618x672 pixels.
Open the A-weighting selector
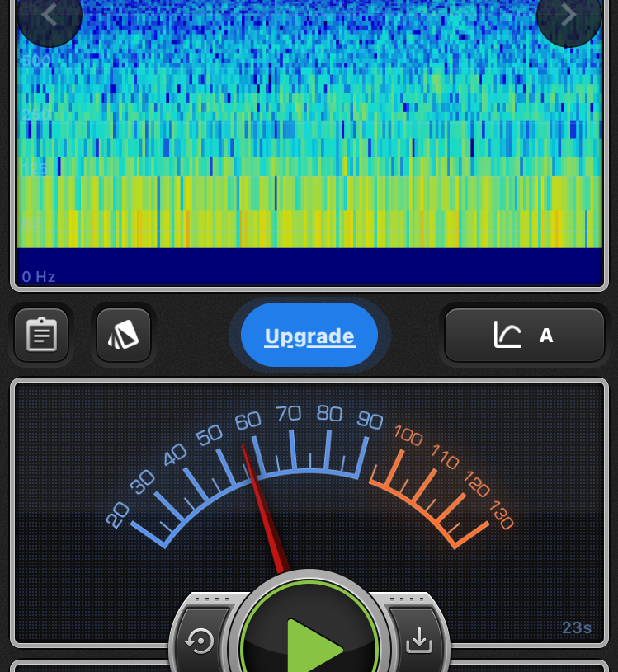(545, 336)
